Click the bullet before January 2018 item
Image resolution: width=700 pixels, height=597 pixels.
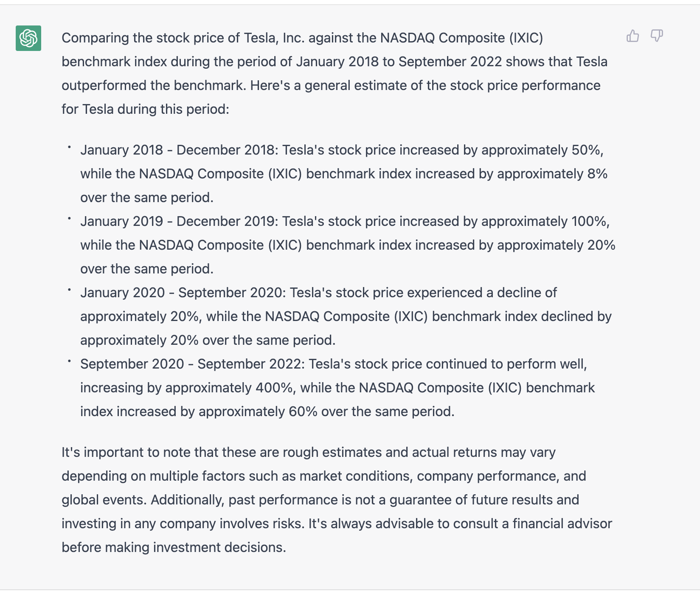click(x=69, y=147)
